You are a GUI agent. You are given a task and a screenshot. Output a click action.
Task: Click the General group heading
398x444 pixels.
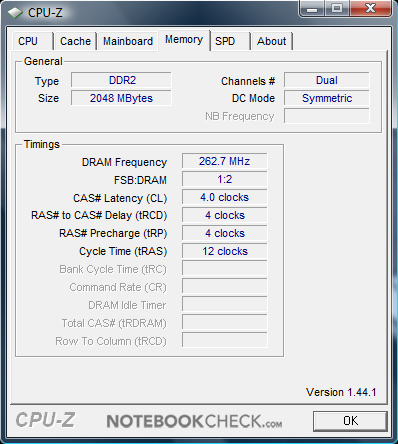tap(43, 61)
